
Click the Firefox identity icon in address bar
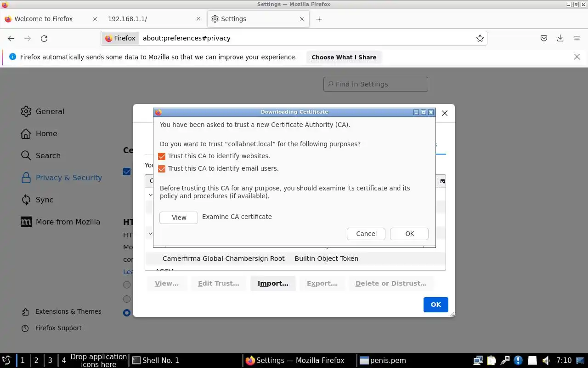120,38
